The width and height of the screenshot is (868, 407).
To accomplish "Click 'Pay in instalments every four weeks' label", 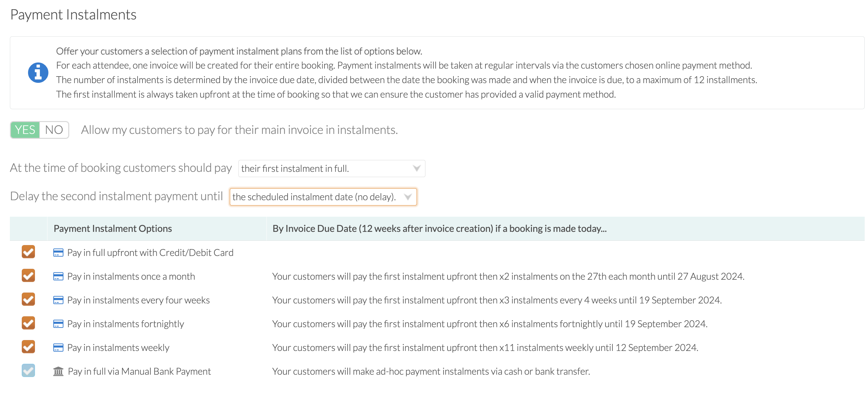I will (139, 300).
